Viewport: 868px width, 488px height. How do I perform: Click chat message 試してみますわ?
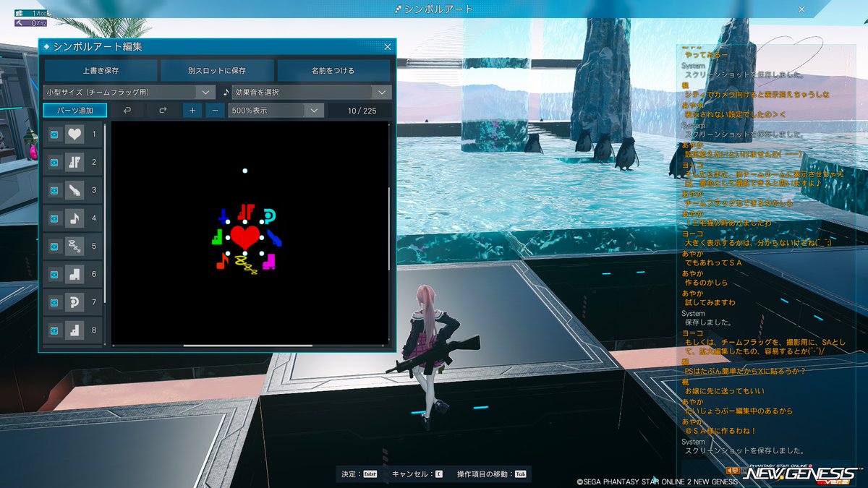coord(710,303)
